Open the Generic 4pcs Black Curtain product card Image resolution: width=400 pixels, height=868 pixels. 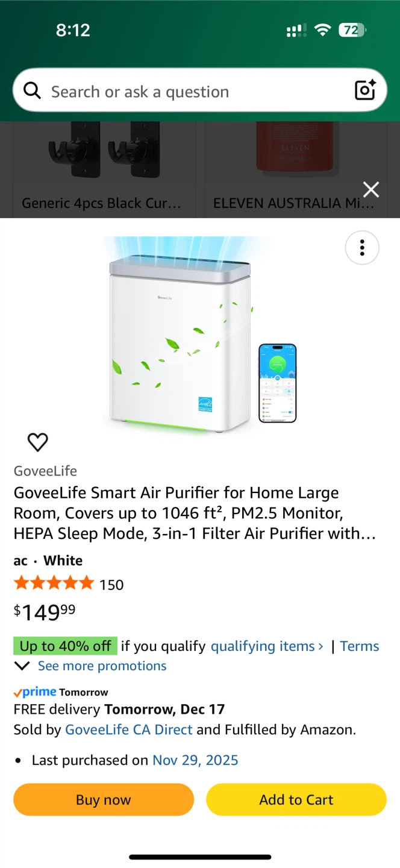[x=102, y=170]
